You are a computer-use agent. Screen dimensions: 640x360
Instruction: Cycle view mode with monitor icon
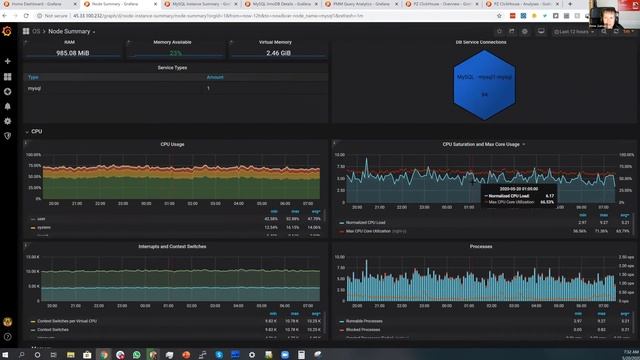tap(541, 31)
